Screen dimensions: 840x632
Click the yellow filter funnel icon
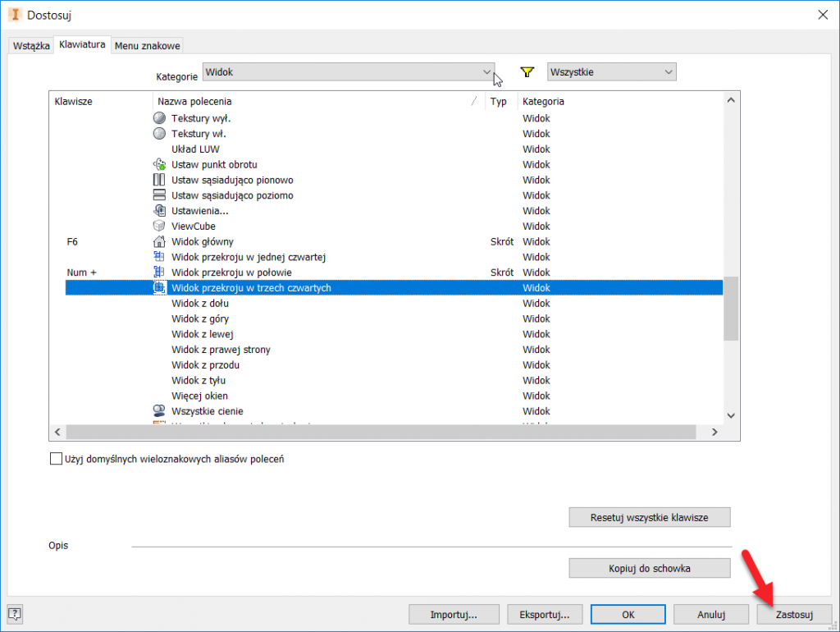[527, 72]
